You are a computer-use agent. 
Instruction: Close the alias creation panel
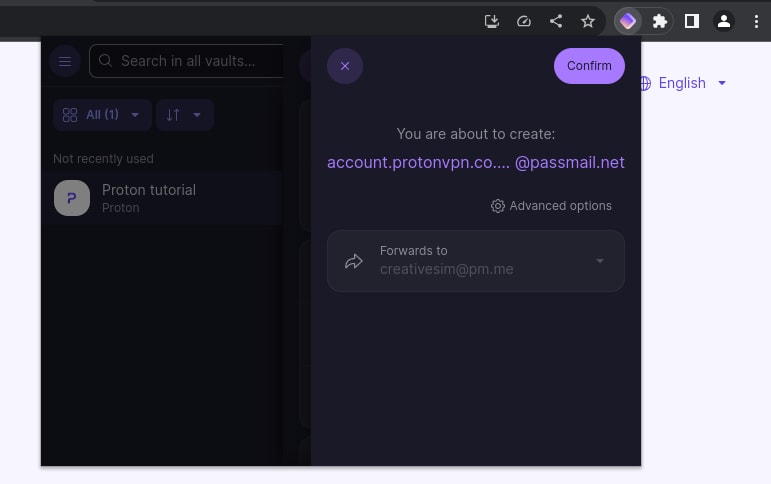pos(345,66)
